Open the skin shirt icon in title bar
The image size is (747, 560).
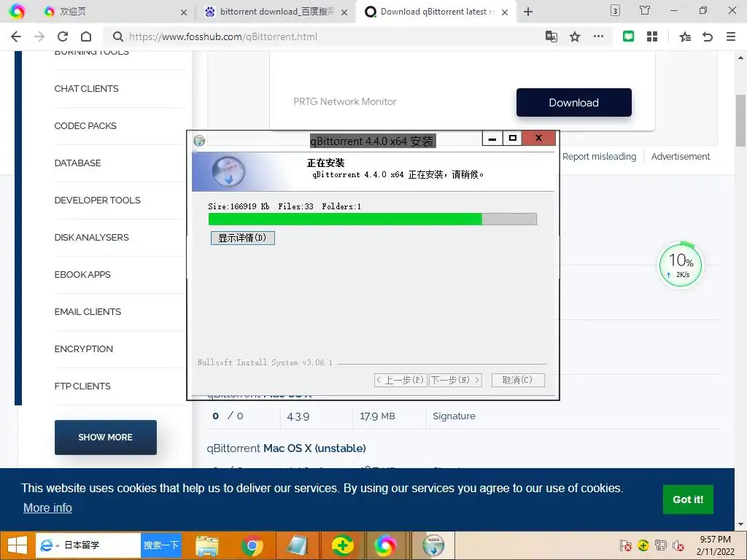(645, 10)
